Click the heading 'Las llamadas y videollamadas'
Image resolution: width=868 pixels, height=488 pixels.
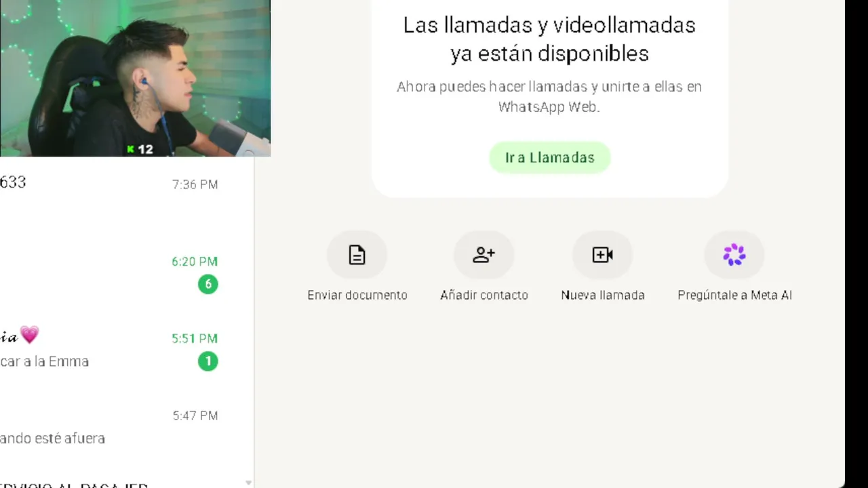(x=549, y=25)
